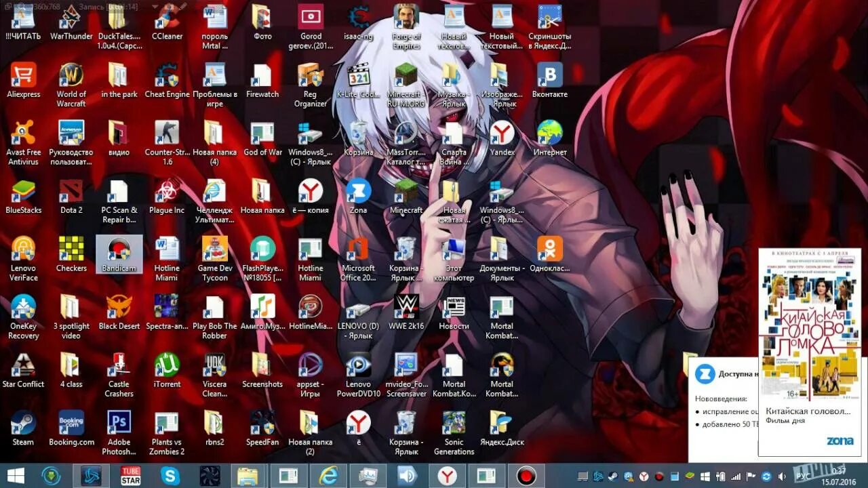The height and width of the screenshot is (488, 868).
Task: Launch WWE 2k16
Action: click(406, 312)
